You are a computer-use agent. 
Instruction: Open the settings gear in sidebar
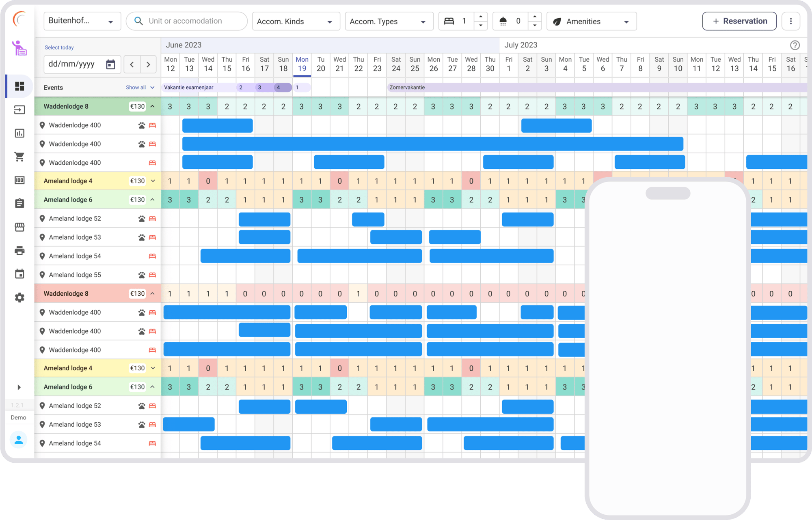tap(19, 298)
